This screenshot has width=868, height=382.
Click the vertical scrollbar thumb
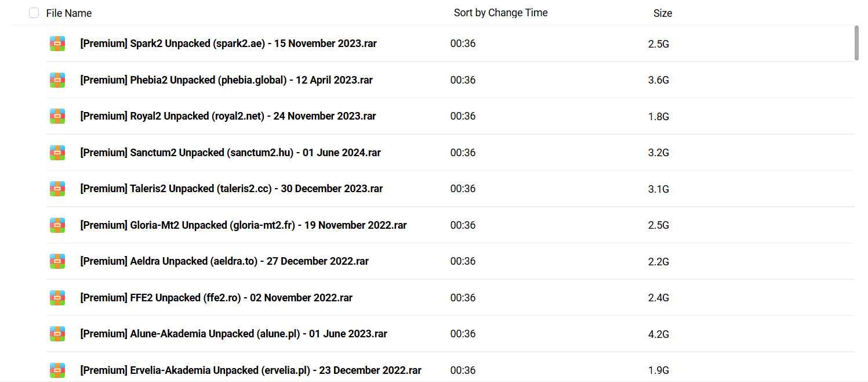(x=856, y=42)
